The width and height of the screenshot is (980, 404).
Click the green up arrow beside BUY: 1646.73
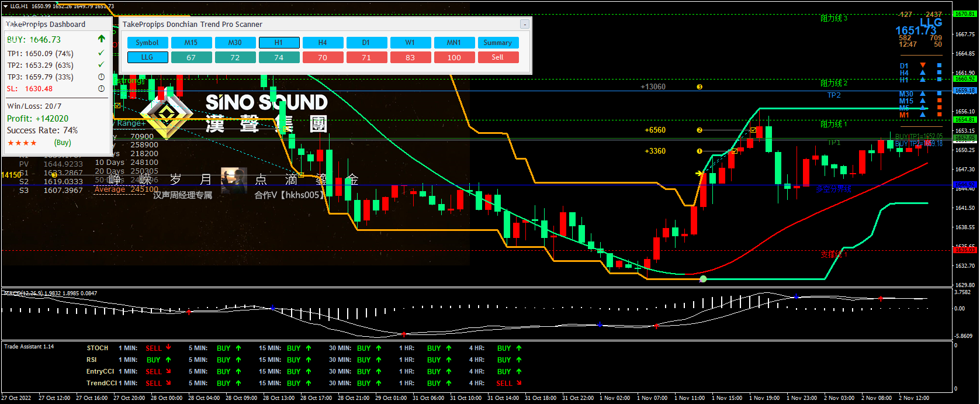tap(101, 39)
